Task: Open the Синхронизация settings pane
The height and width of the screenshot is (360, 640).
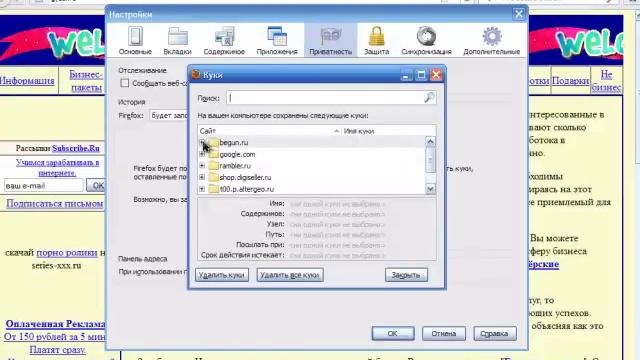Action: point(426,40)
